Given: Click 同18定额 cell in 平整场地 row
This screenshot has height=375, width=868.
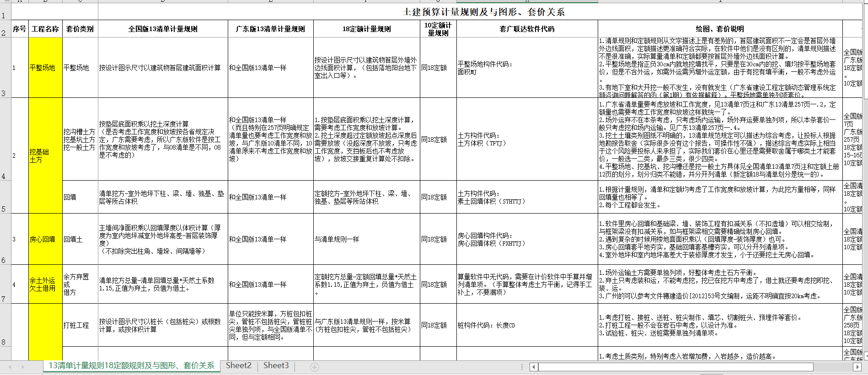Looking at the screenshot, I should point(438,68).
